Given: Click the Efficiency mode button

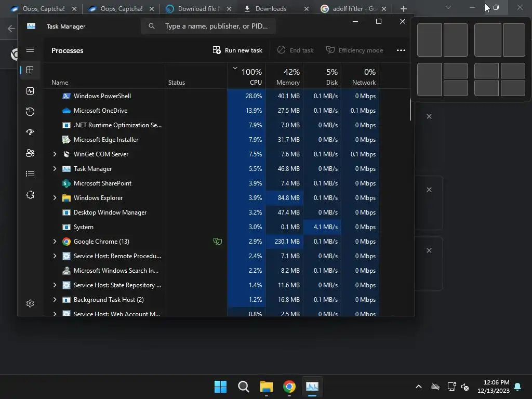Looking at the screenshot, I should click(x=354, y=50).
